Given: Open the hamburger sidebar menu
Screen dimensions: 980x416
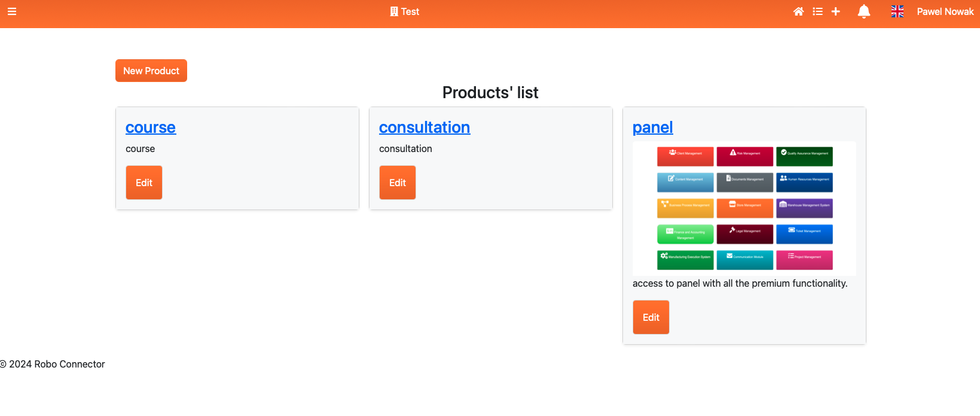Looking at the screenshot, I should point(12,11).
